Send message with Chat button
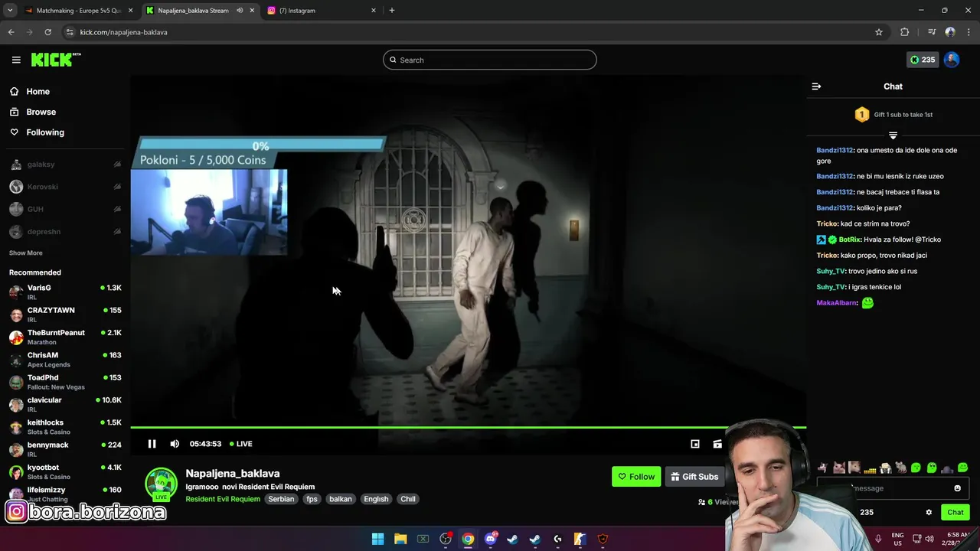Viewport: 980px width, 551px height. [955, 513]
